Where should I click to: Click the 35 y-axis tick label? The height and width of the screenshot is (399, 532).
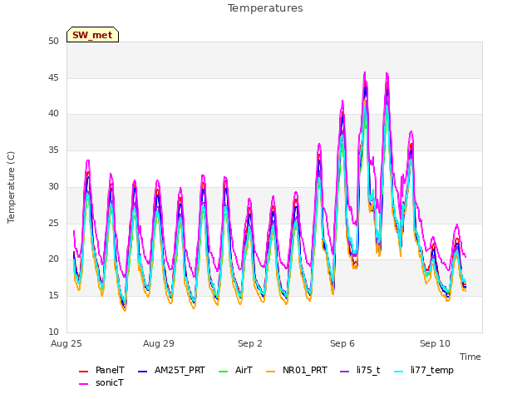pos(53,150)
